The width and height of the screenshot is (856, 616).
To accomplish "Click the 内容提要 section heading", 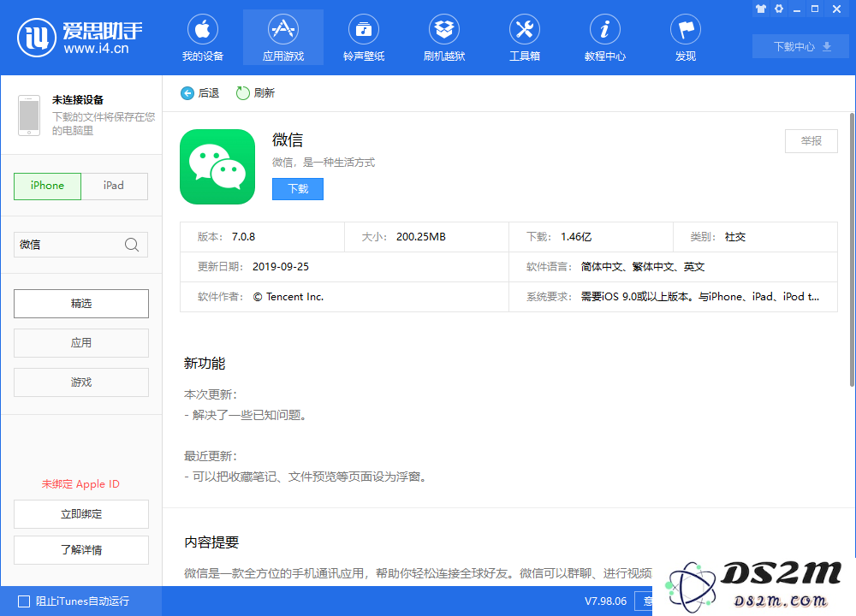I will coord(211,542).
